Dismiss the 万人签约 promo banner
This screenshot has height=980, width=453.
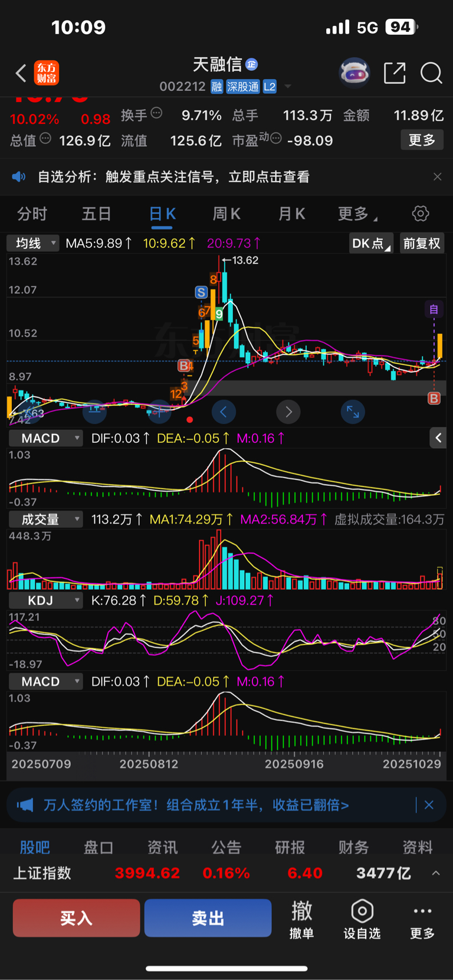point(429,805)
